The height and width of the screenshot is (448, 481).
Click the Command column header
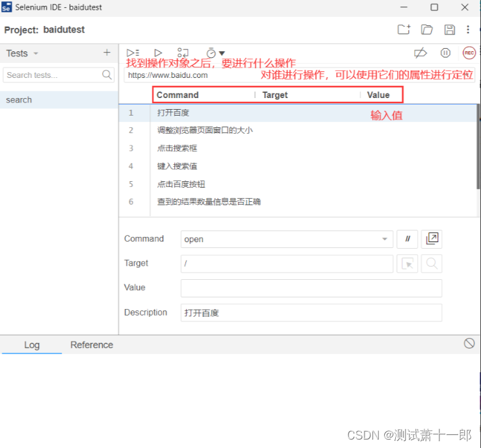(x=177, y=95)
